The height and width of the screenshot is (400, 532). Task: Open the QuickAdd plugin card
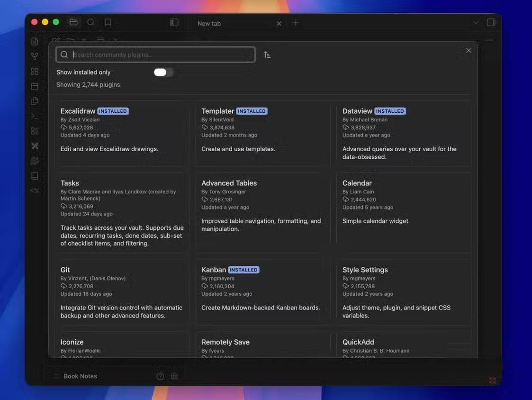404,345
